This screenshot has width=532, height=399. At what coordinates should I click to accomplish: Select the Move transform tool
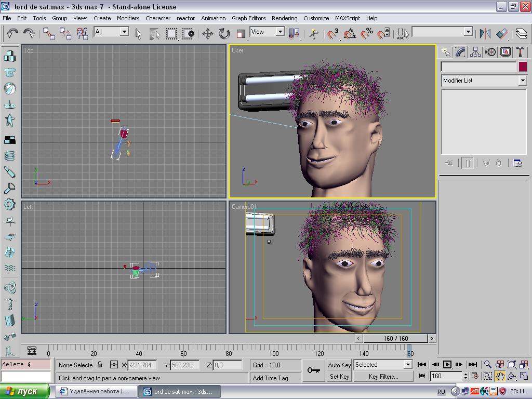pyautogui.click(x=207, y=34)
